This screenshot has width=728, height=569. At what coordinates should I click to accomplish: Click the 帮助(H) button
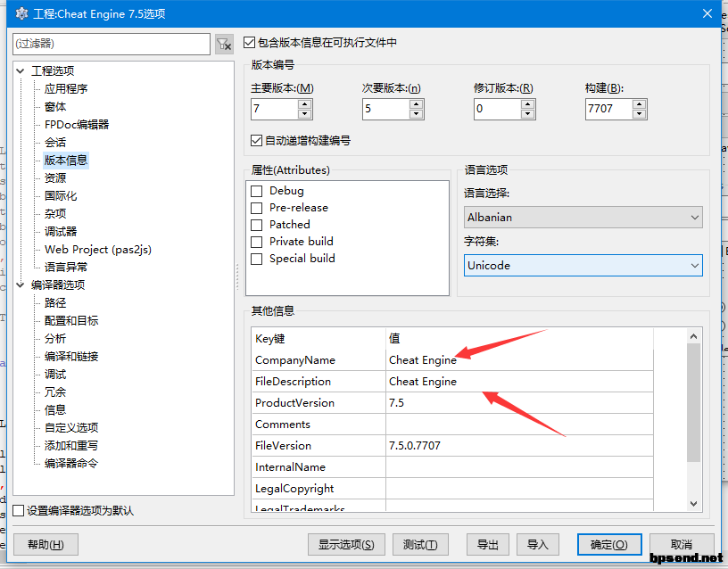pyautogui.click(x=46, y=544)
